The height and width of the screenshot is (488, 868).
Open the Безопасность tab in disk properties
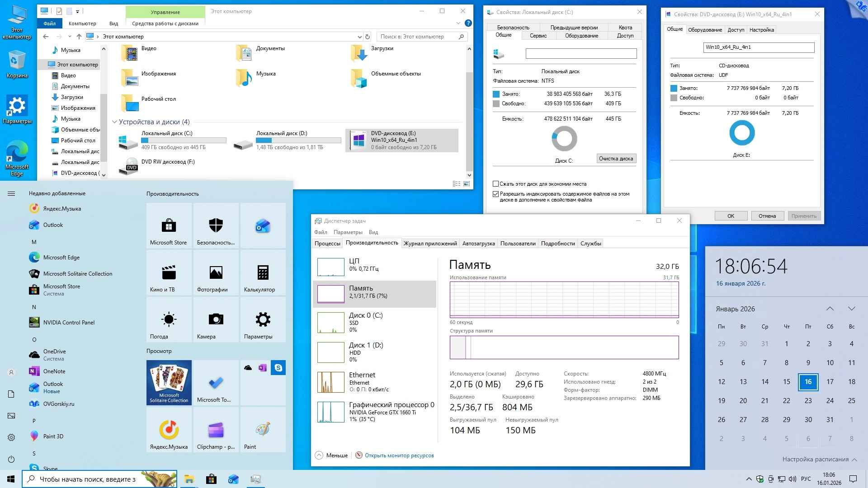point(513,28)
